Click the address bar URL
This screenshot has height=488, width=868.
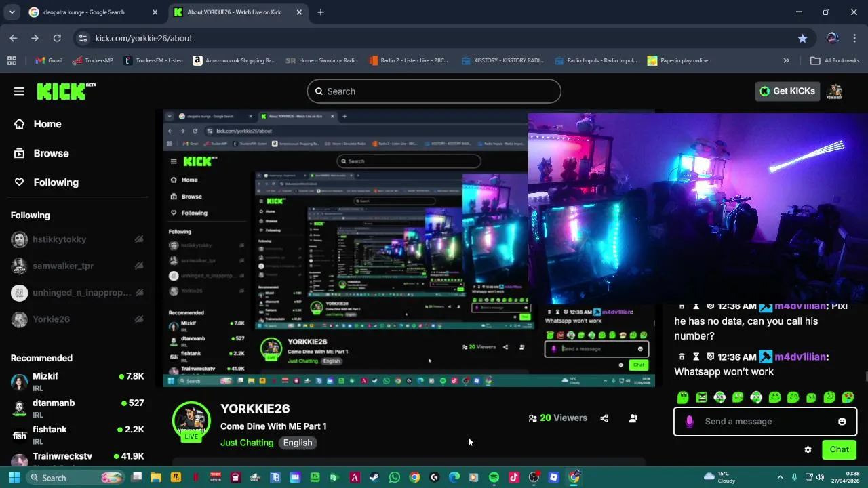[x=144, y=38]
